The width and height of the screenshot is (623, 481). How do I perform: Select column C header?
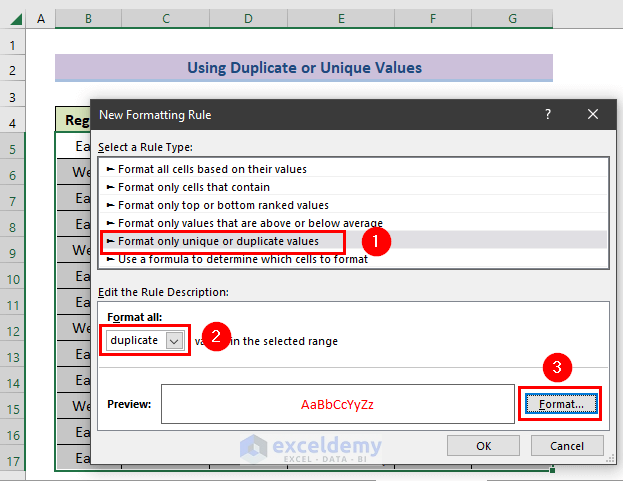tap(165, 19)
